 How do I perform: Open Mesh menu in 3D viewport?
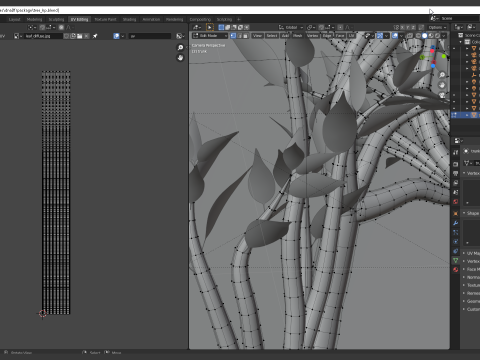(x=297, y=36)
